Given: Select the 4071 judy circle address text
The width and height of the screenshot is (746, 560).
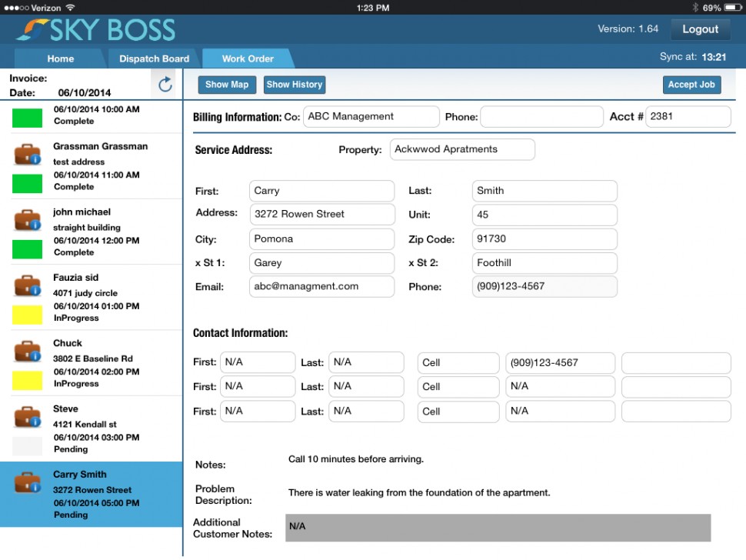Looking at the screenshot, I should 85,293.
